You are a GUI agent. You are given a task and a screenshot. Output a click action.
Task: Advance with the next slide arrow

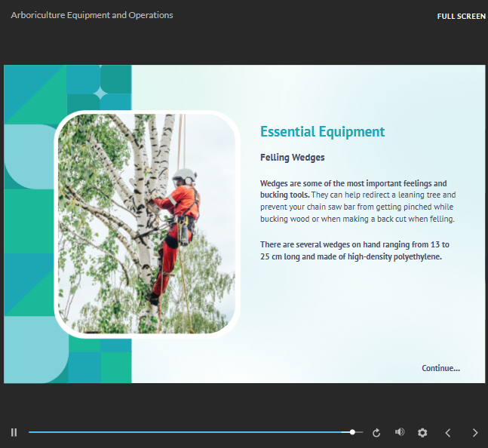tap(475, 433)
